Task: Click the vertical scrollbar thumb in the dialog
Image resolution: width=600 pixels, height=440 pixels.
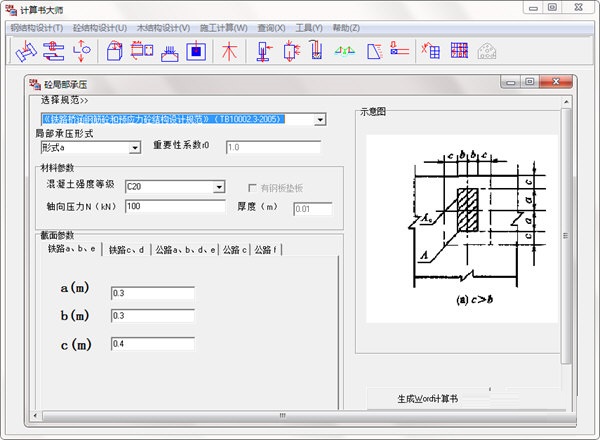Action: [x=566, y=236]
